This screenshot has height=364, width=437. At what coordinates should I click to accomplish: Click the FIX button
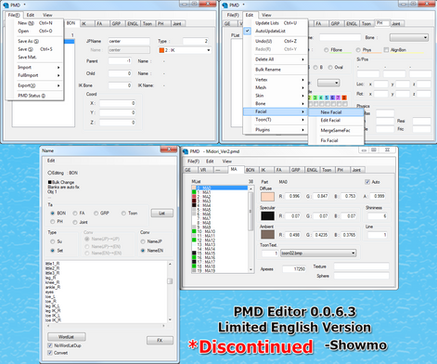(x=160, y=340)
